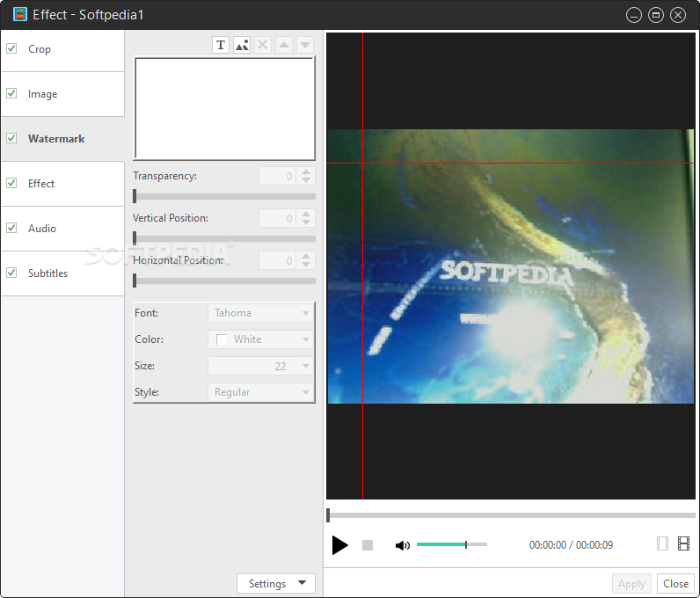Click the Transparency value field
Screen dimensions: 700x598
(x=277, y=176)
